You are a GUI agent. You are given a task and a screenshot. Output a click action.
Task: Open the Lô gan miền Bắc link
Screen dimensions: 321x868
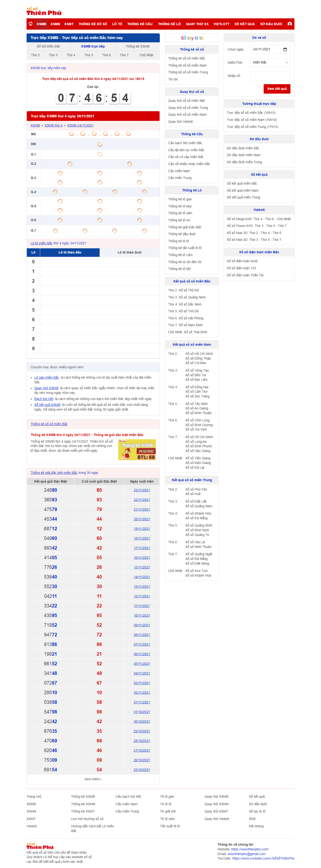coord(47,377)
